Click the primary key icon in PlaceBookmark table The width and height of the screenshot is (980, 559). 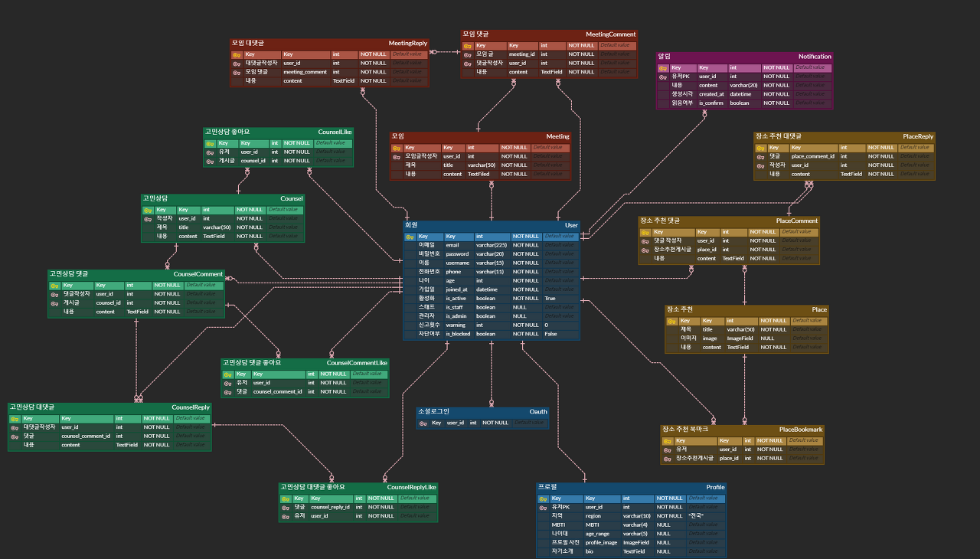tap(667, 440)
